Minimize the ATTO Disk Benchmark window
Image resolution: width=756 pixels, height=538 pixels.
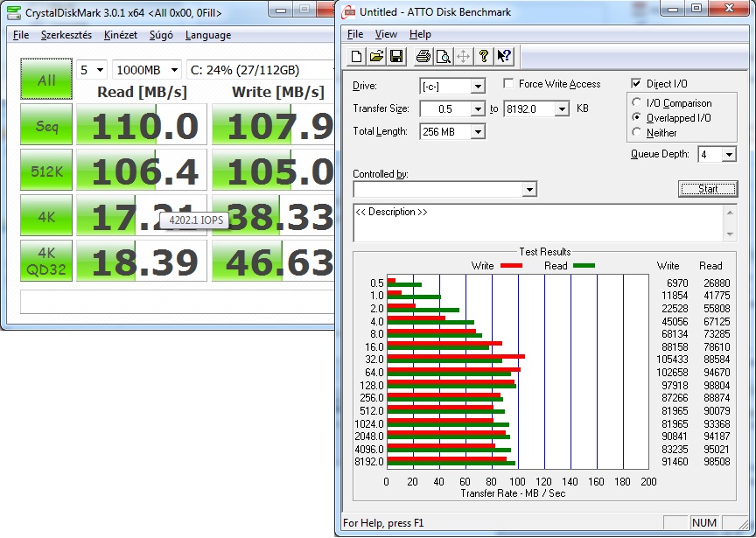(x=673, y=9)
